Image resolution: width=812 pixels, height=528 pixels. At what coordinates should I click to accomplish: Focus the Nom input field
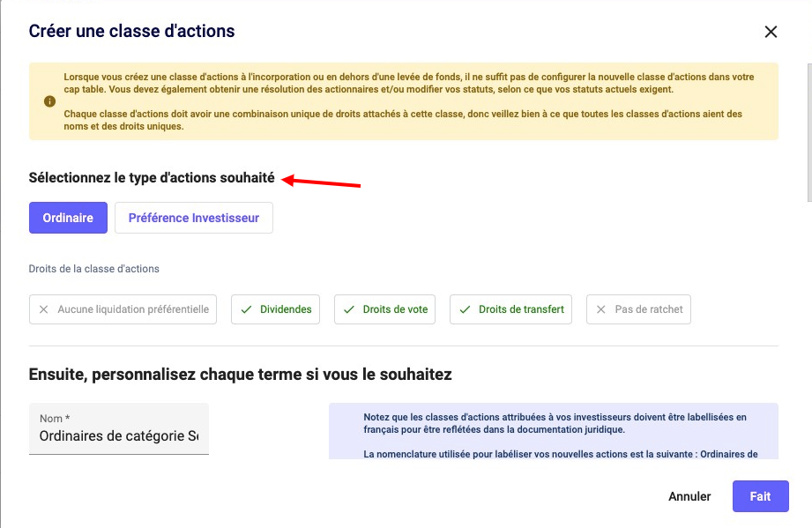(x=119, y=435)
